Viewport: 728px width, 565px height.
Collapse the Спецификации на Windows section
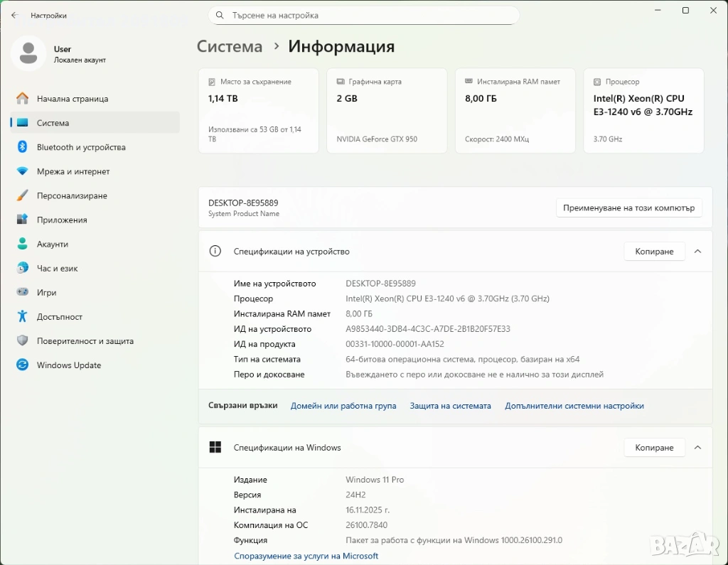(x=697, y=448)
